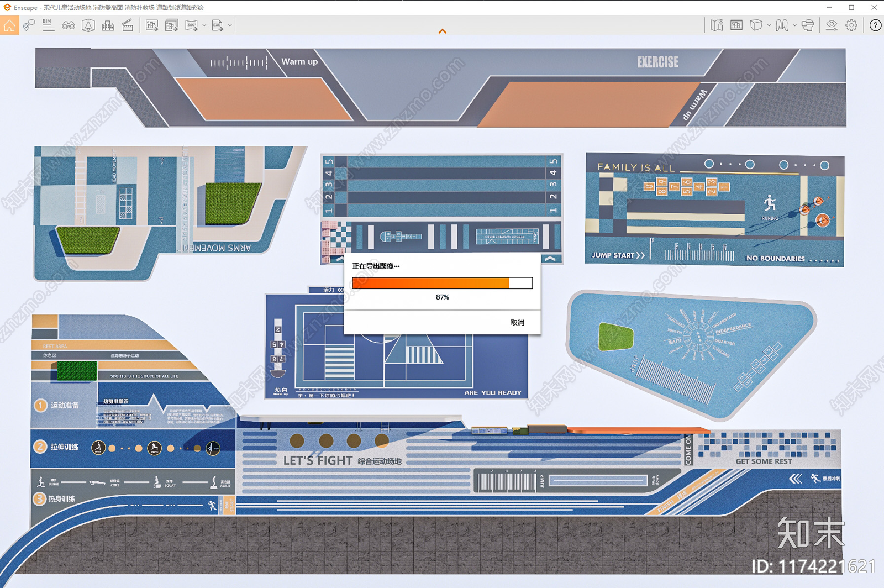Collapse the toolbar with the orange chevron
The width and height of the screenshot is (884, 588).
(443, 32)
